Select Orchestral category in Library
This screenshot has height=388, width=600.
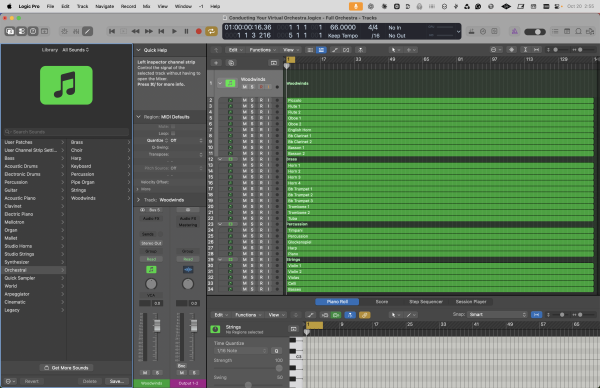[x=34, y=270]
